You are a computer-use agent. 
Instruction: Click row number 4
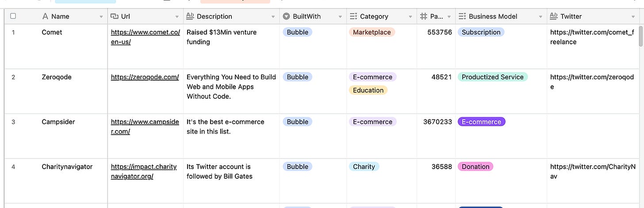click(x=13, y=167)
